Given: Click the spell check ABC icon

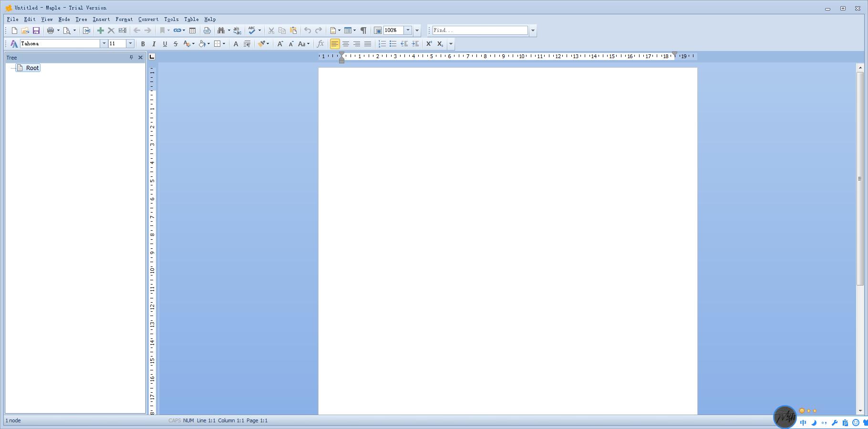Looking at the screenshot, I should pos(252,31).
